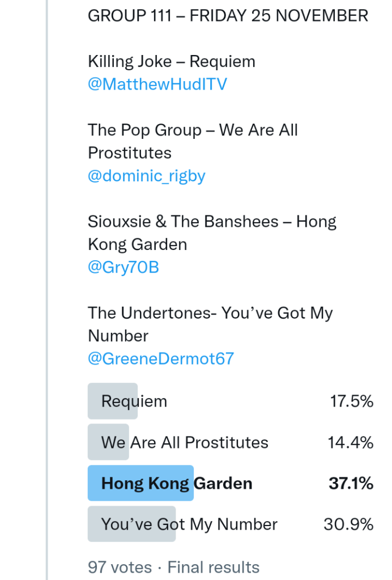Screen dimensions: 392x580
Task: Click the @Gry70B mention link
Action: (x=123, y=267)
